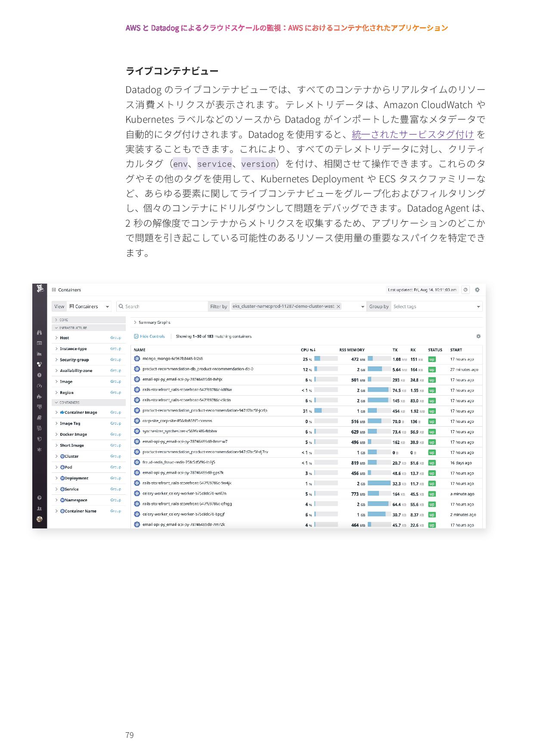534x756 pixels.
Task: Sort by the CPU % column header
Action: (308, 350)
